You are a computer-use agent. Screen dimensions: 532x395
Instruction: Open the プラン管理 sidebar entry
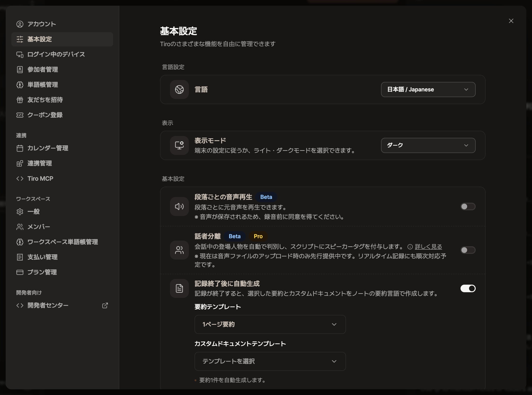62,272
